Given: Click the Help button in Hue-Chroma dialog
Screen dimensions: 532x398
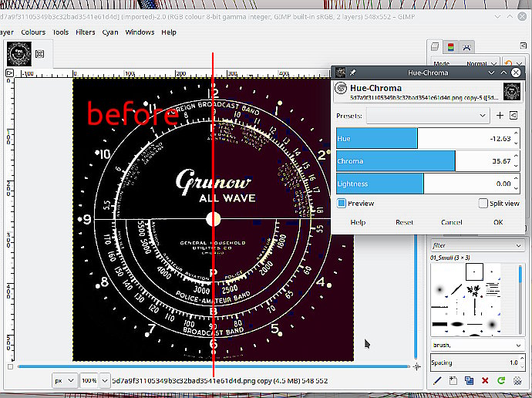Looking at the screenshot, I should tap(358, 222).
